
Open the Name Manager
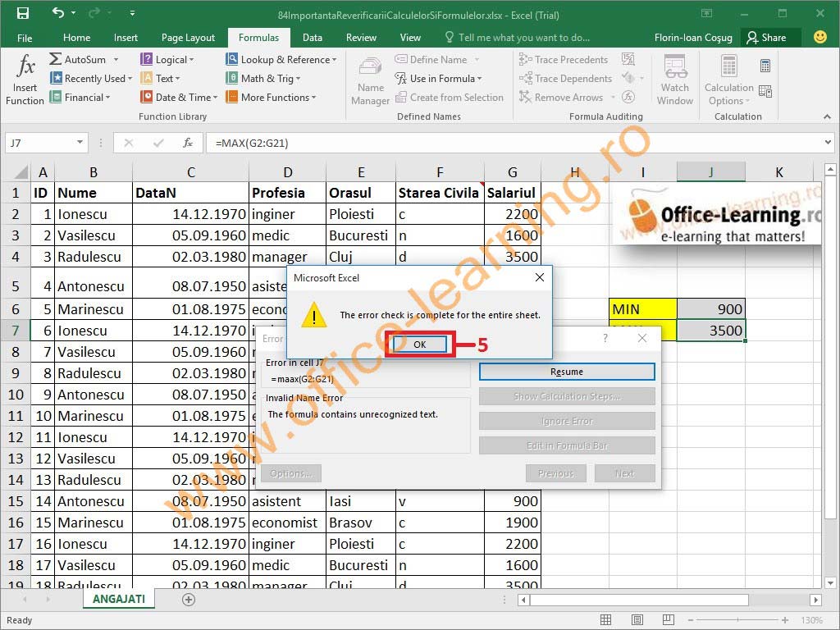pos(370,81)
